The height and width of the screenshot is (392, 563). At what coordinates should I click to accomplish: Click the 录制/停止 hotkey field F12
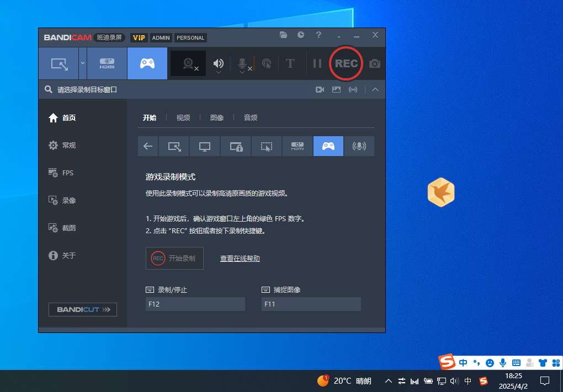pyautogui.click(x=195, y=304)
